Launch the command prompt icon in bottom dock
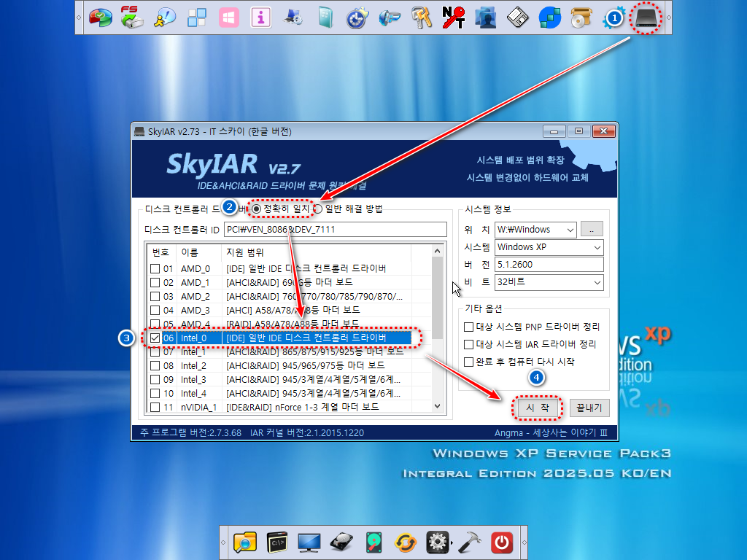 point(276,542)
